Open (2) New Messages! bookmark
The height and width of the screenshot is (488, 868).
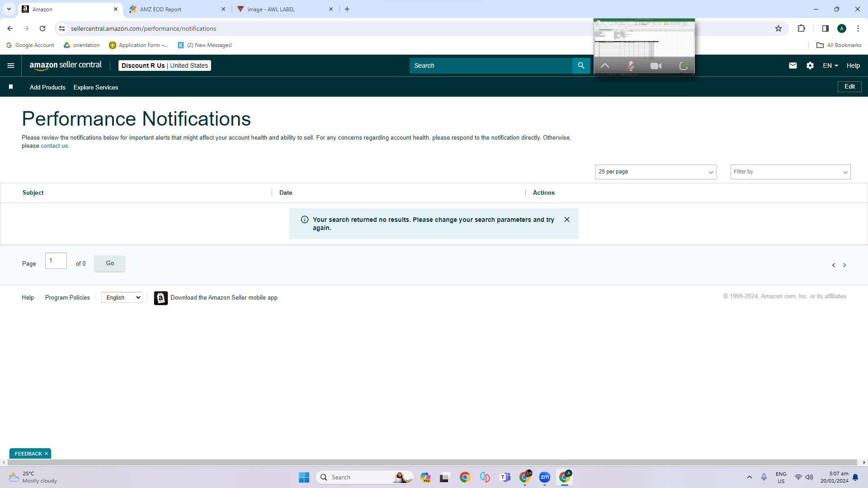tap(205, 45)
